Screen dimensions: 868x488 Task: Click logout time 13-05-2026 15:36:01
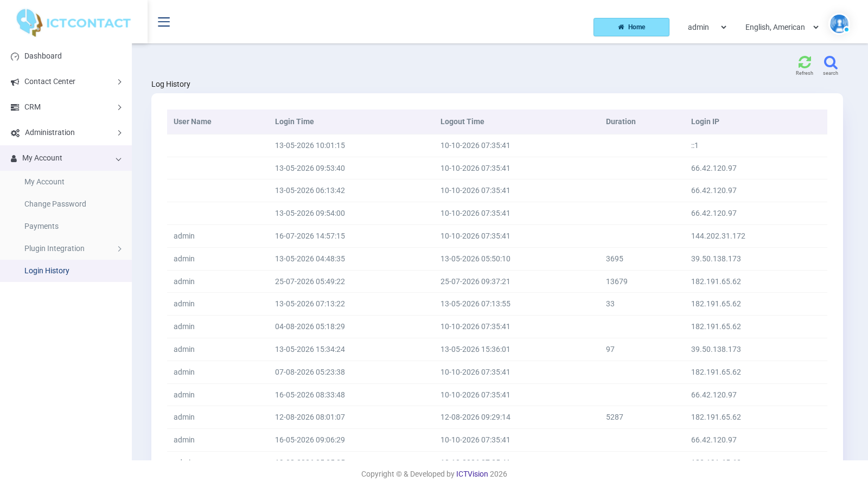tap(475, 349)
